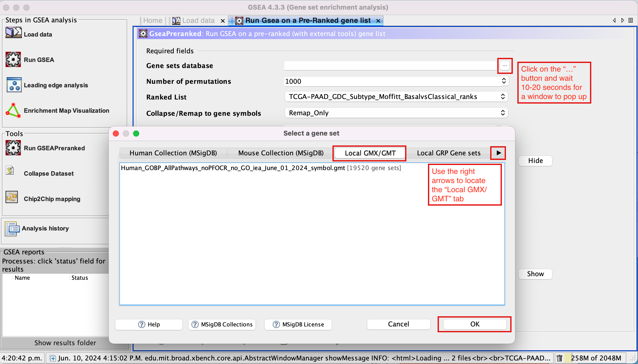
Task: Open Leading edge analysis icon
Action: (x=14, y=85)
